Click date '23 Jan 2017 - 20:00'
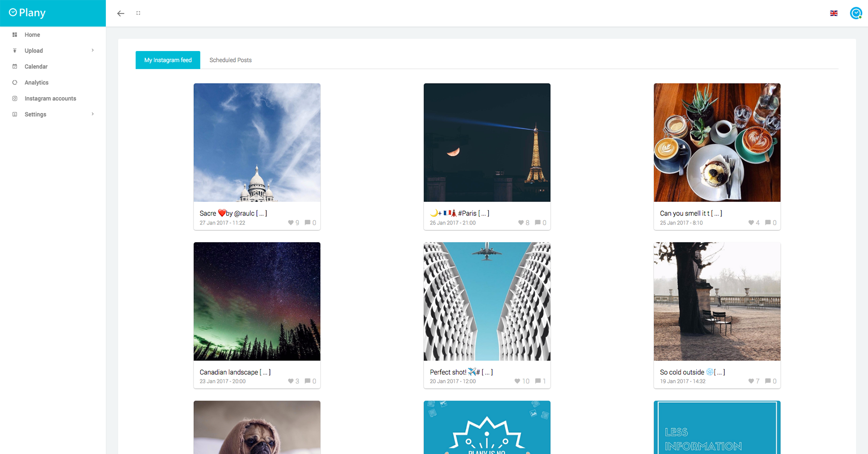Viewport: 868px width, 454px height. (x=222, y=381)
